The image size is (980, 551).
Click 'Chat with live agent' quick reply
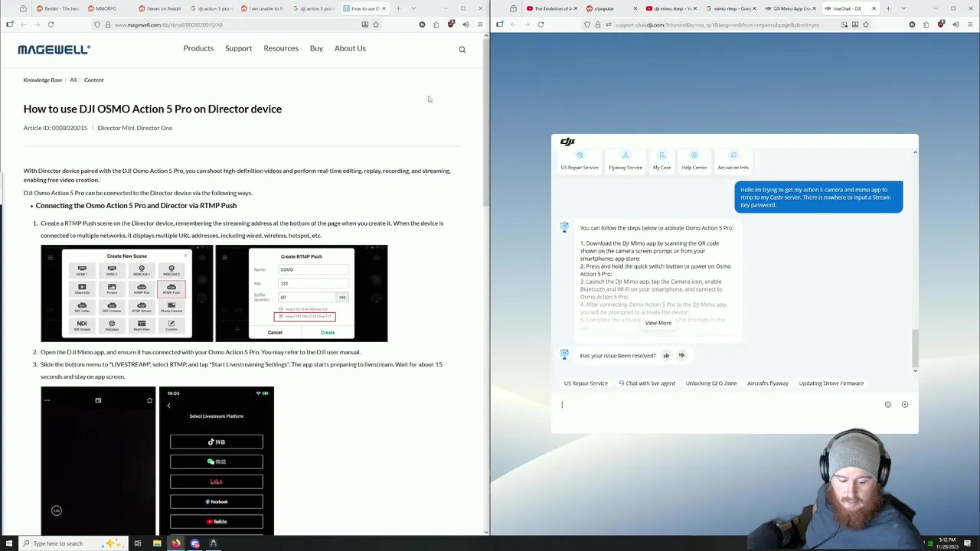click(x=647, y=383)
